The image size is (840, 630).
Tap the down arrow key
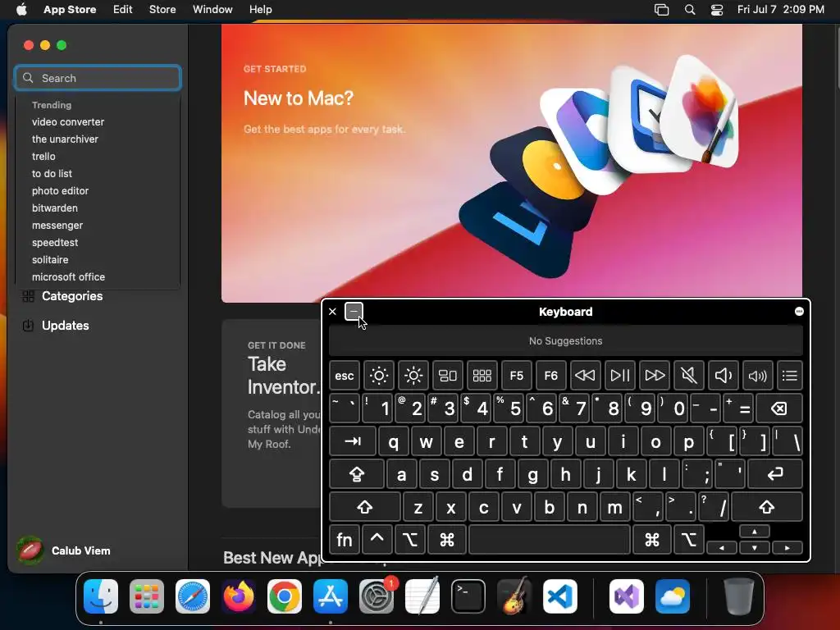point(755,547)
